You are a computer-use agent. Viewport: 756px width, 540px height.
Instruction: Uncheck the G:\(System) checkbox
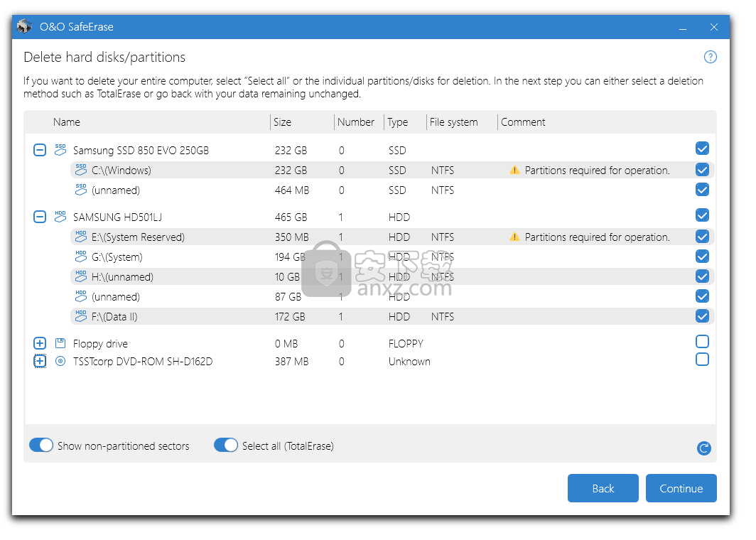702,256
